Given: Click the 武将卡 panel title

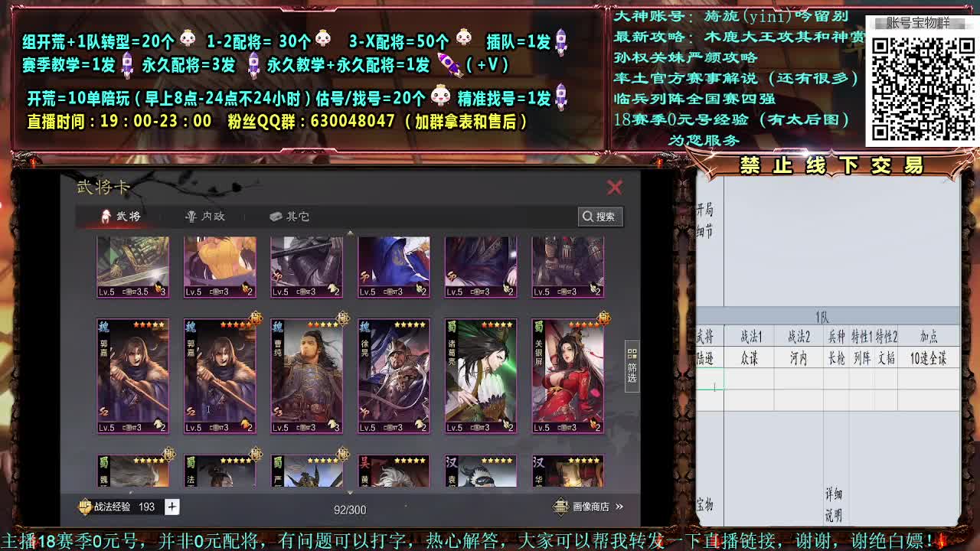Looking at the screenshot, I should pos(103,187).
